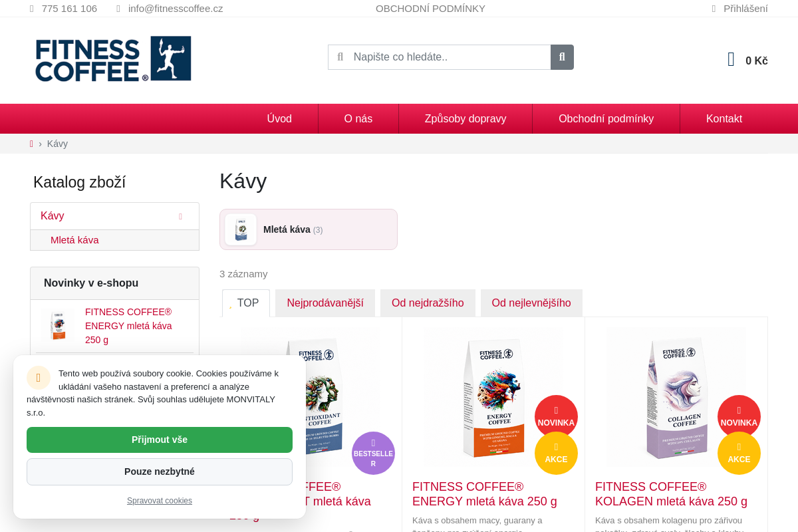The image size is (798, 532).
Task: Sort by Od nejlevnějšího tab
Action: pos(531,303)
